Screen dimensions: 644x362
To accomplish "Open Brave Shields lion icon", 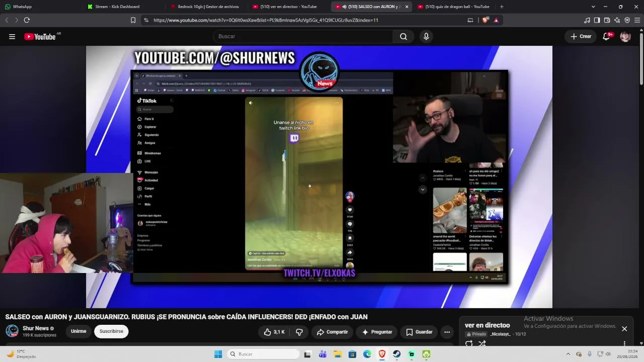I will [485, 20].
